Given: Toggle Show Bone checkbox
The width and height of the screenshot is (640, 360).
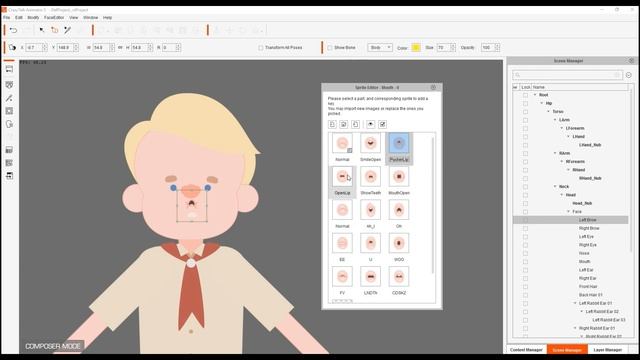Looking at the screenshot, I should [330, 48].
